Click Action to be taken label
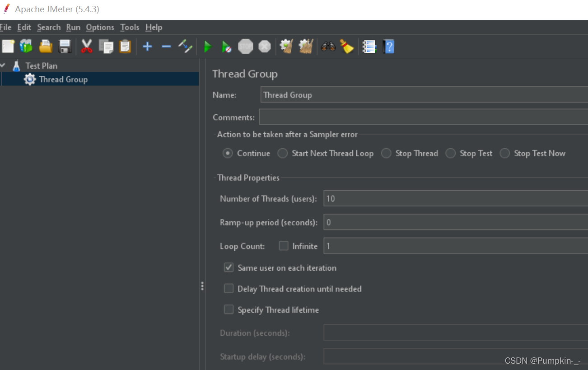588x370 pixels. click(x=287, y=134)
